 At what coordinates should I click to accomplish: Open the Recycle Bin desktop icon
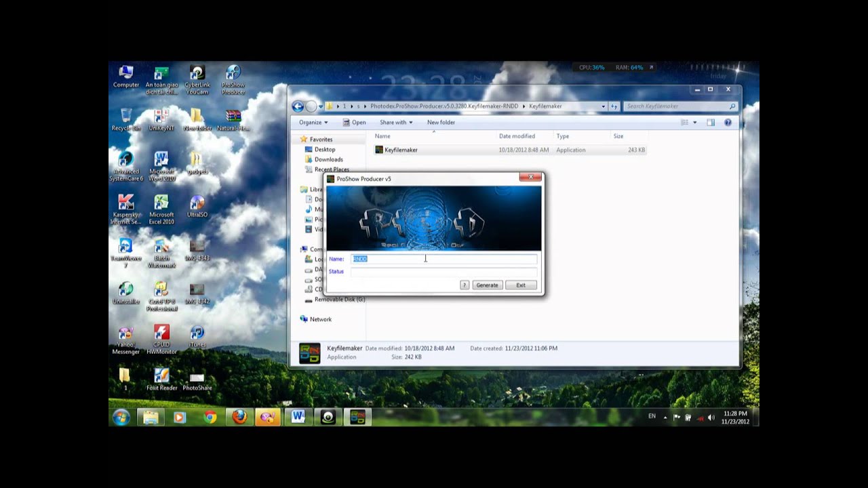coord(126,120)
